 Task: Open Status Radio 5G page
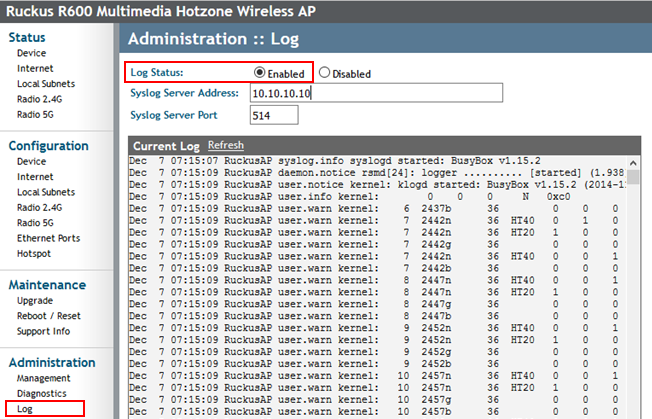point(35,115)
